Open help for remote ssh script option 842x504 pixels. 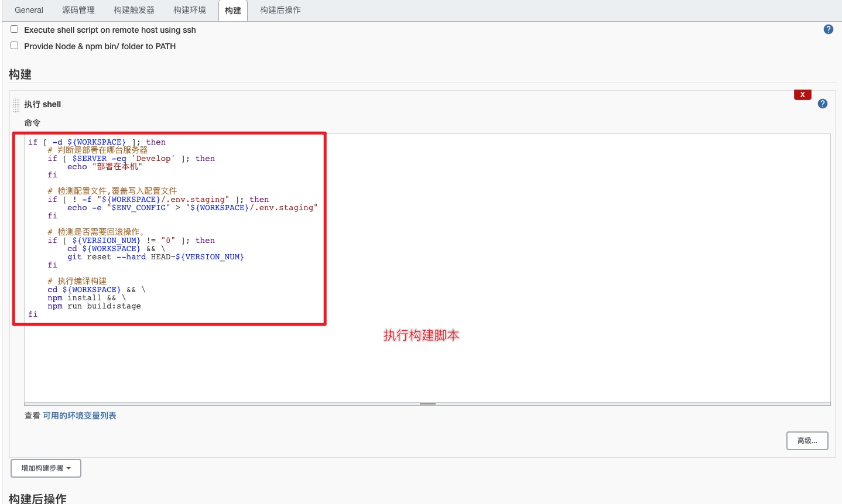pyautogui.click(x=828, y=29)
